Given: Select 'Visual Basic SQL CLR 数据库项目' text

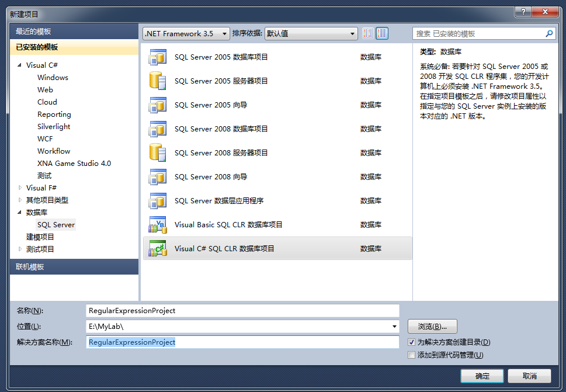Looking at the screenshot, I should pos(228,224).
